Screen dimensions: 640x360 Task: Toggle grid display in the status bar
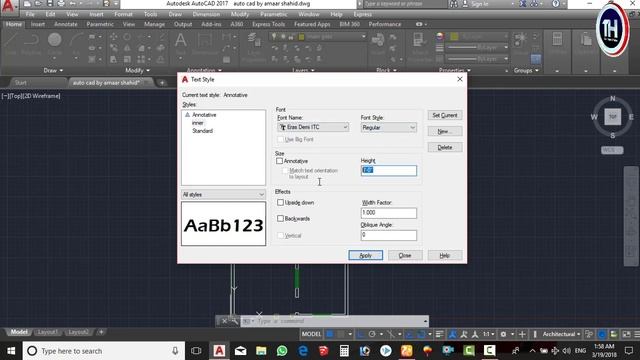(x=329, y=334)
